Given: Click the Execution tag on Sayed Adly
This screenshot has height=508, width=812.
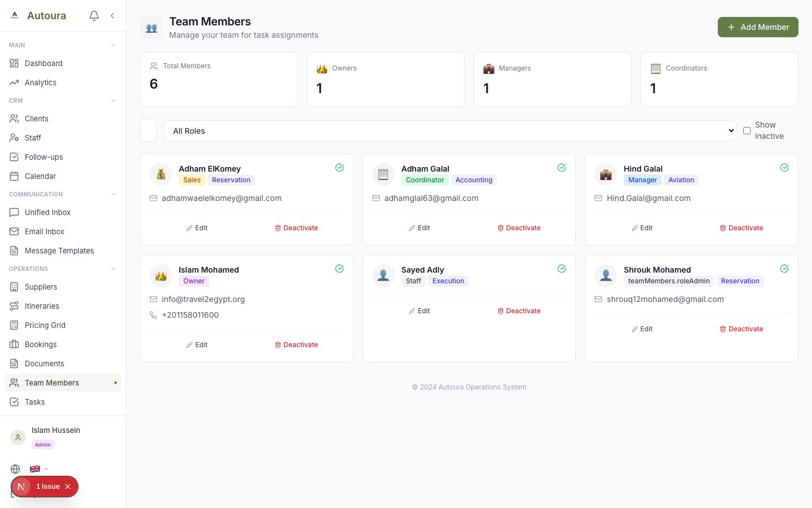Looking at the screenshot, I should pyautogui.click(x=448, y=281).
